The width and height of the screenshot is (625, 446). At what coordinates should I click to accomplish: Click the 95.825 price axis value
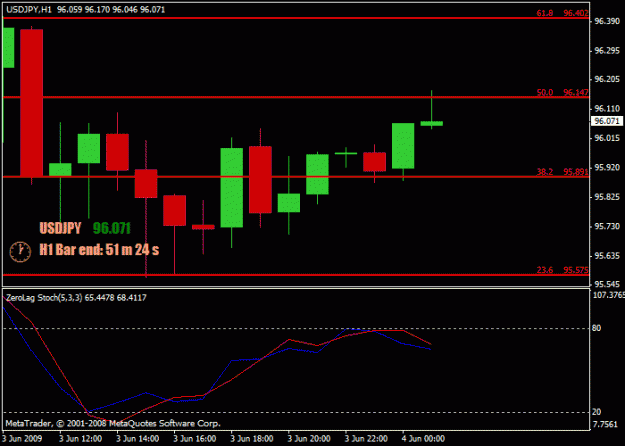(x=607, y=197)
